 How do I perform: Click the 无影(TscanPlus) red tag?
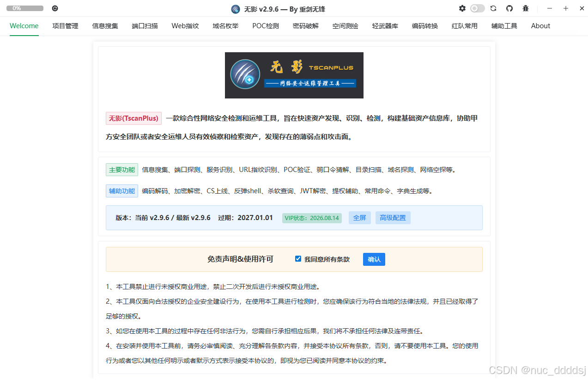pyautogui.click(x=133, y=118)
